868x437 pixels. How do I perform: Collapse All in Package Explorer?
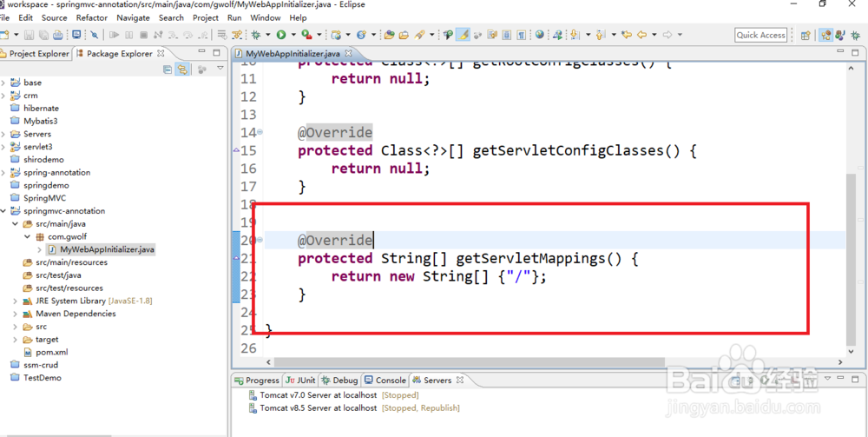click(168, 70)
